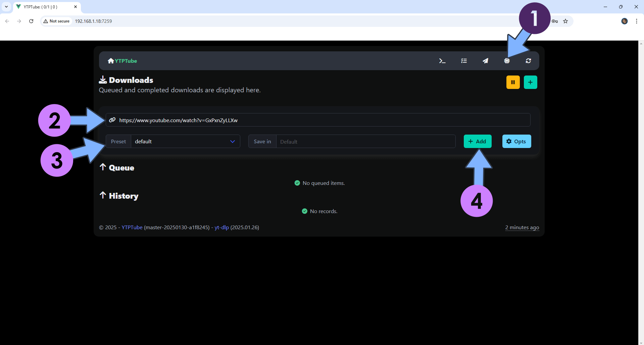Go to YTPTube home logo
This screenshot has height=345, width=644.
(x=122, y=61)
